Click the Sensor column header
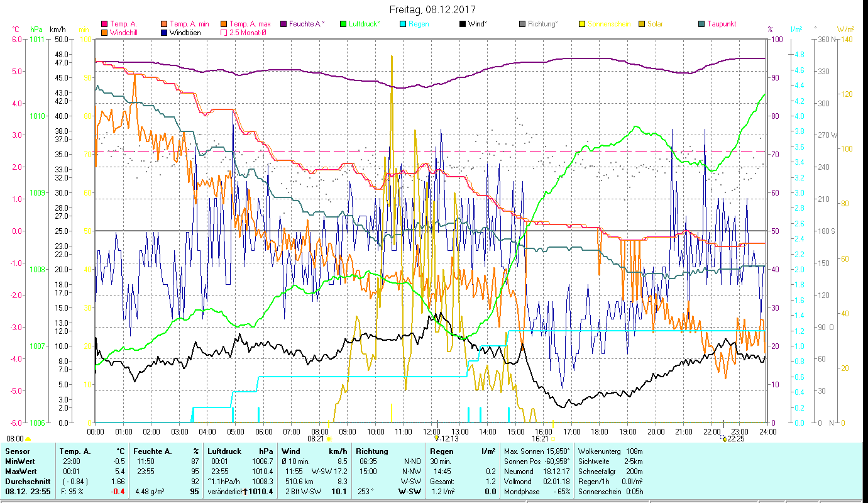 (17, 451)
